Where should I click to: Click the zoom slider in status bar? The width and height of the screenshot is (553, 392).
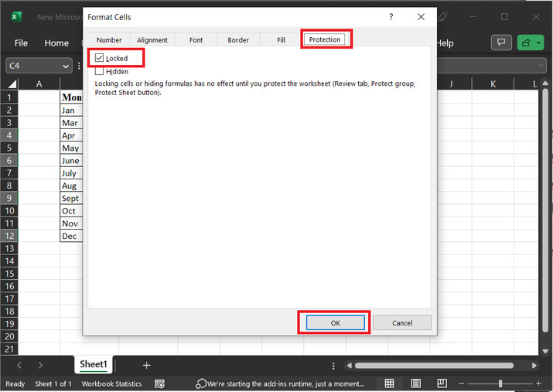500,383
